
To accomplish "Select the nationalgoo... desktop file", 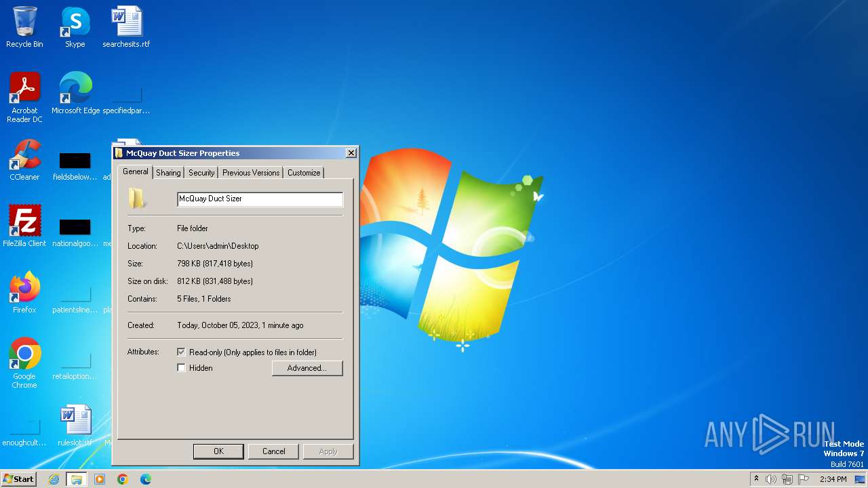I will [x=75, y=232].
